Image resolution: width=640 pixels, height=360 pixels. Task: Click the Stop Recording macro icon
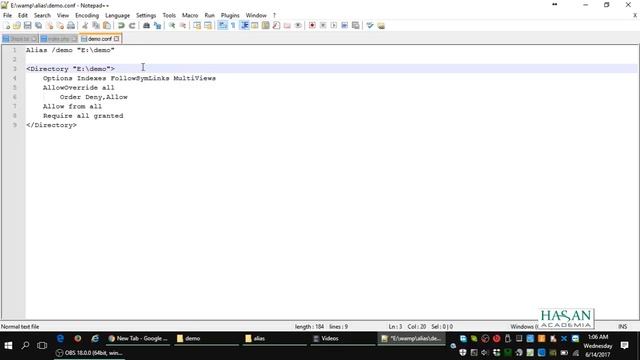323,26
